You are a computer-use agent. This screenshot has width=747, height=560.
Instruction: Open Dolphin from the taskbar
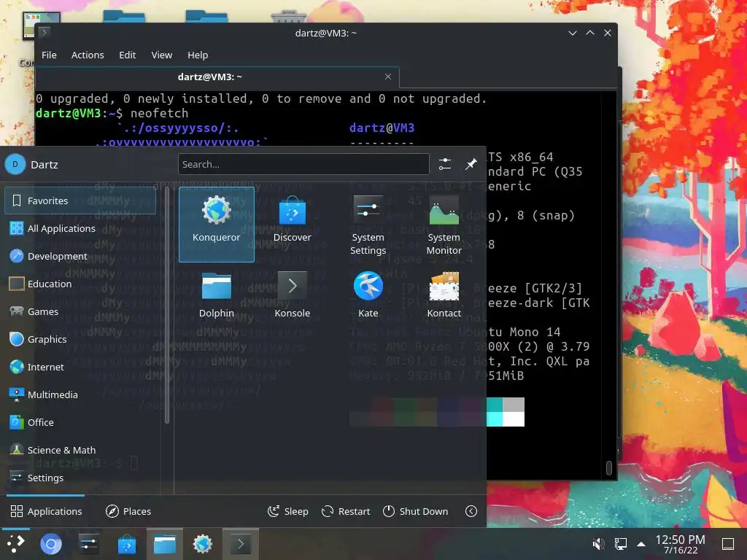click(165, 544)
